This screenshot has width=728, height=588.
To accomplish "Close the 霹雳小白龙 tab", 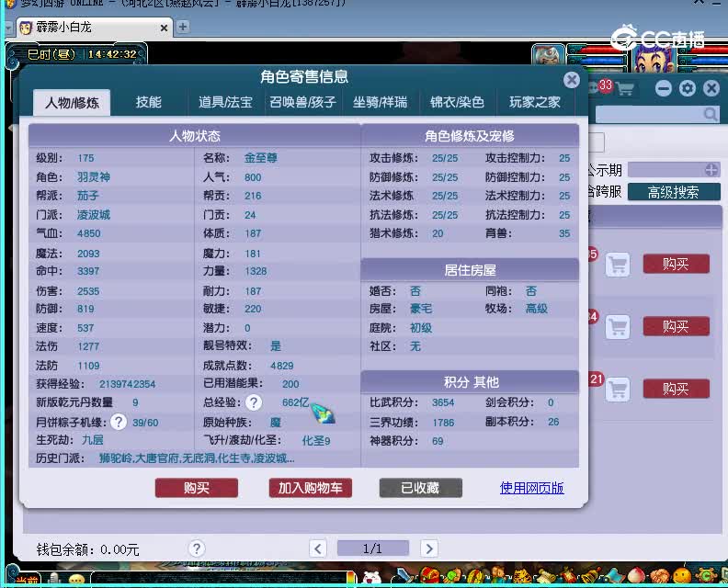I will pos(164,28).
